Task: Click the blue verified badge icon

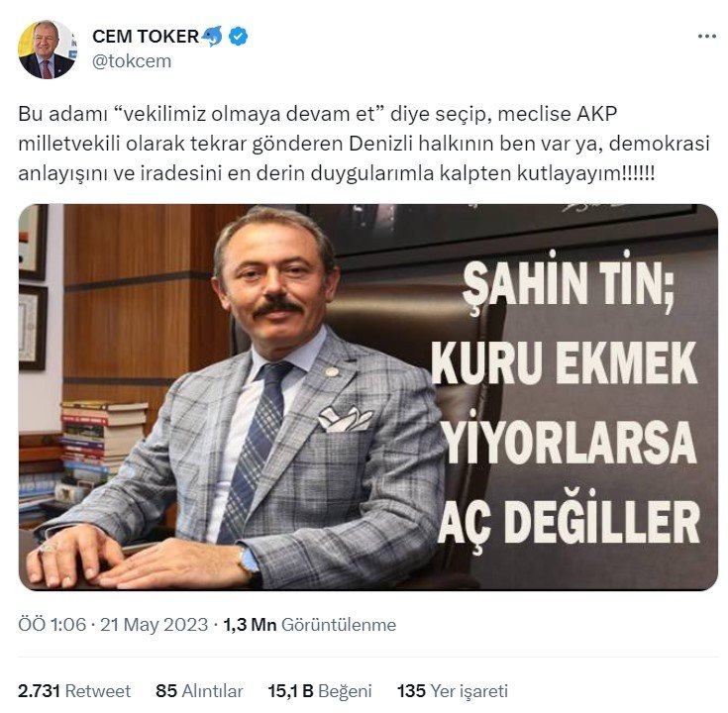Action: pyautogui.click(x=238, y=37)
